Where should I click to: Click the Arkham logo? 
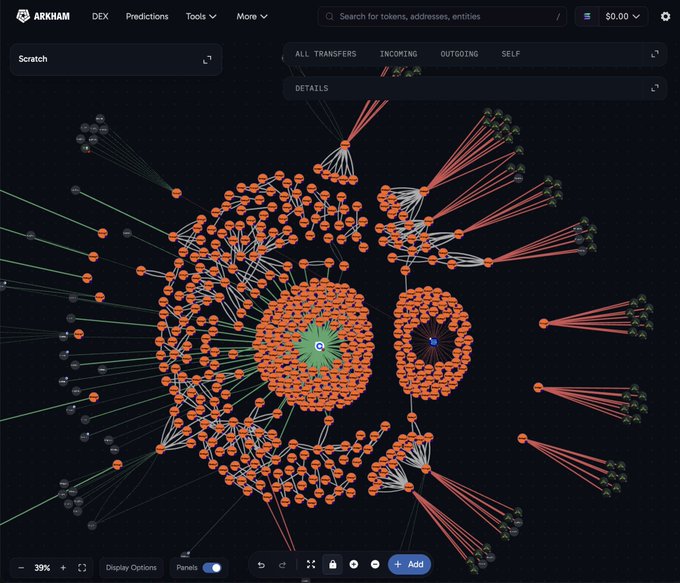click(43, 16)
